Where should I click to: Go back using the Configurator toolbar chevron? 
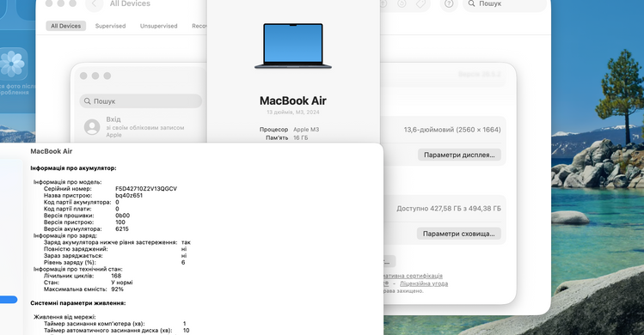tap(94, 3)
